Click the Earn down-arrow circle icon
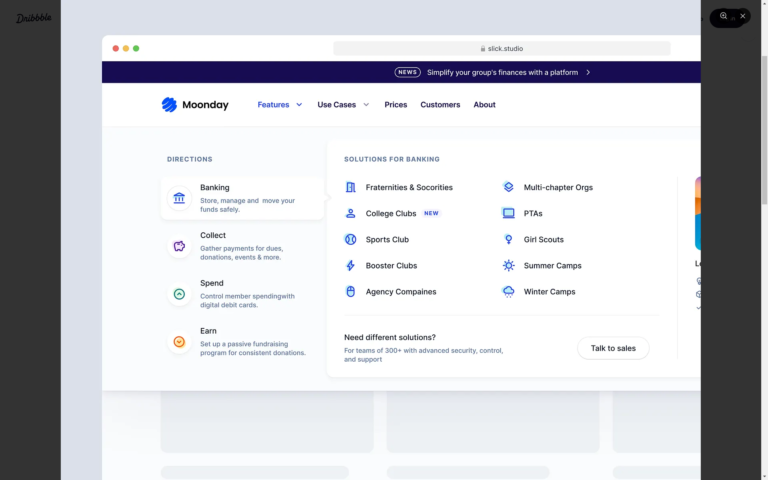The image size is (768, 480). click(x=179, y=342)
